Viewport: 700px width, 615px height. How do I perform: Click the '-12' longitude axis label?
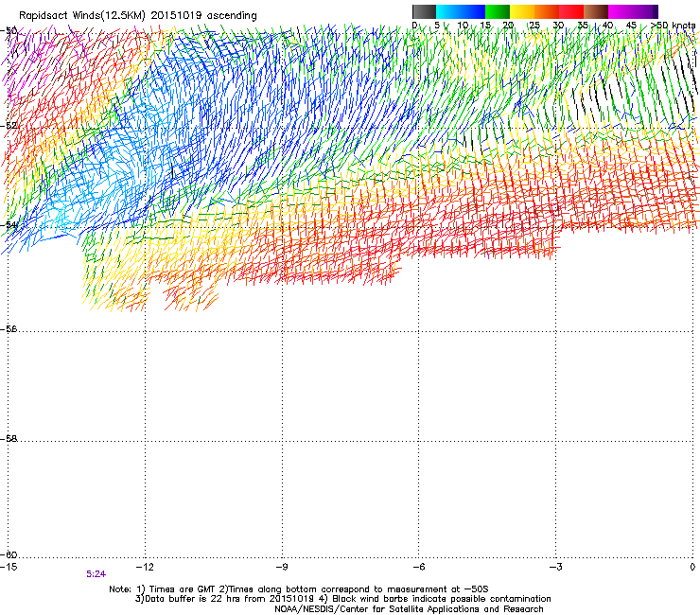point(145,567)
